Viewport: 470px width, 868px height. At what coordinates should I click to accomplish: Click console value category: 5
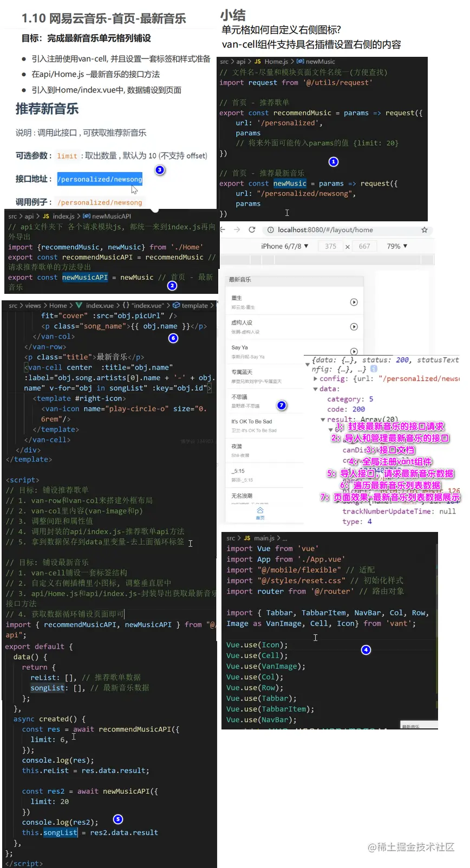click(x=350, y=399)
